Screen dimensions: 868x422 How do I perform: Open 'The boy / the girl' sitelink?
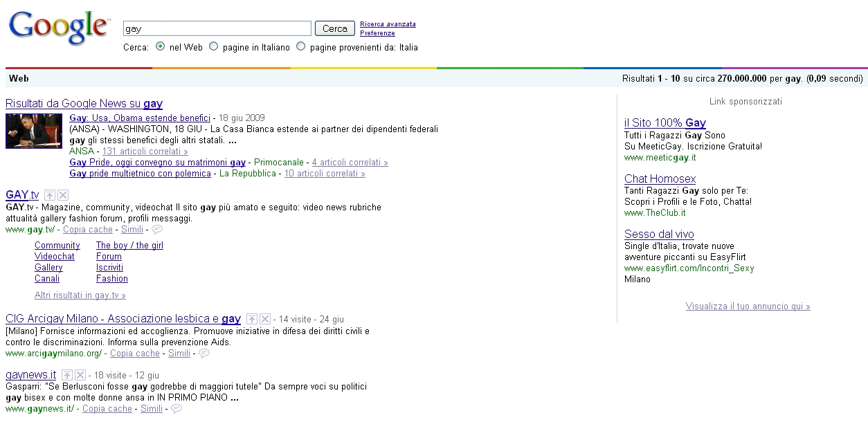coord(129,246)
